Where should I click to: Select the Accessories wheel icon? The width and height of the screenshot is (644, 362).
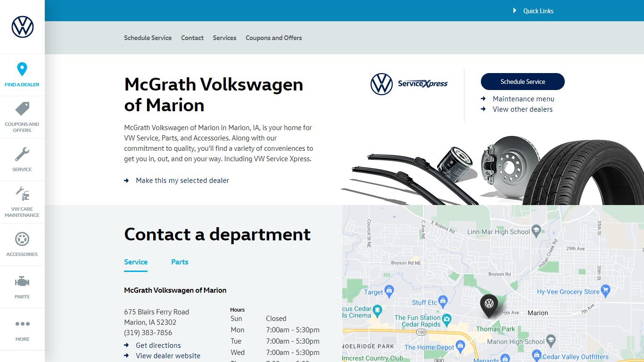(x=22, y=239)
